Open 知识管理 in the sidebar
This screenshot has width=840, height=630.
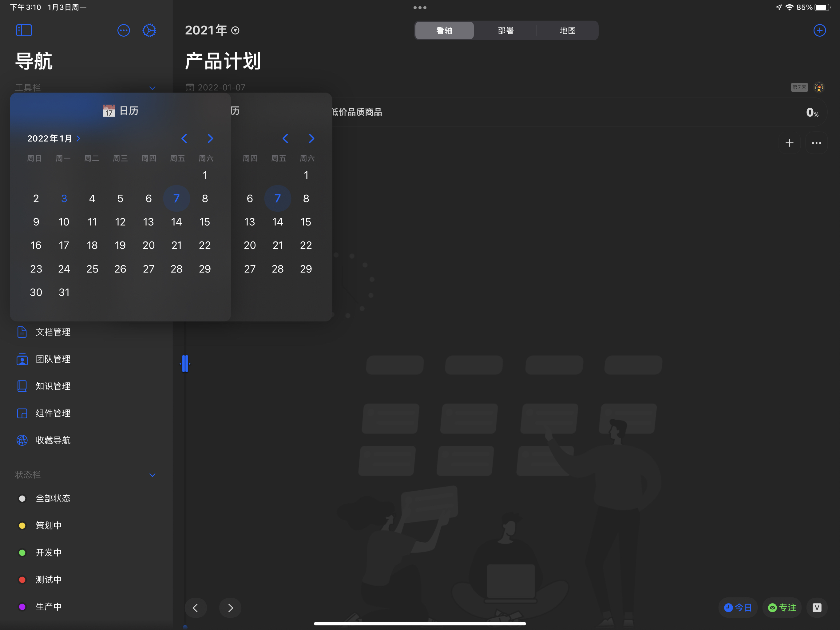(x=53, y=386)
